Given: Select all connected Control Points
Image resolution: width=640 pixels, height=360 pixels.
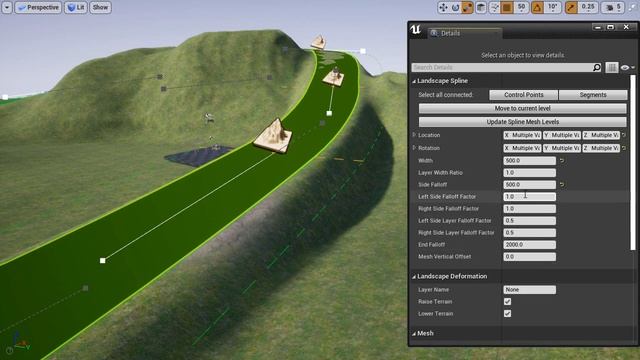Looking at the screenshot, I should (524, 95).
